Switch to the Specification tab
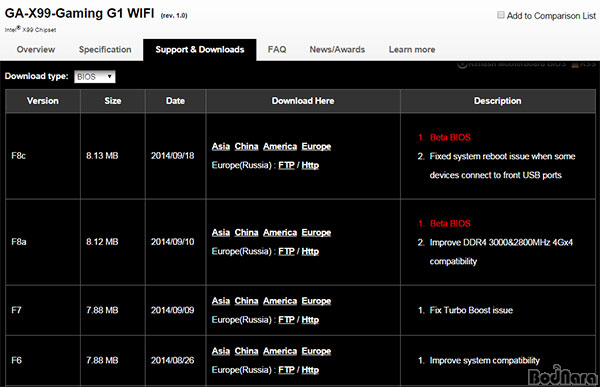This screenshot has height=387, width=600. 105,49
